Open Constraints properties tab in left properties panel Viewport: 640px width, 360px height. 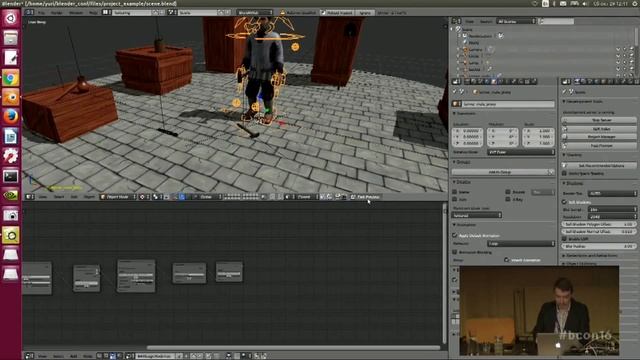click(500, 82)
